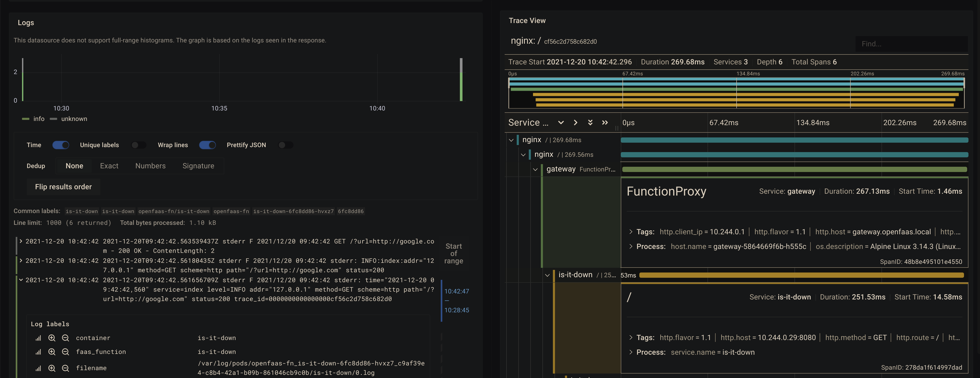The height and width of the screenshot is (378, 980).
Task: Collapse the is-it-down span children
Action: tap(547, 275)
